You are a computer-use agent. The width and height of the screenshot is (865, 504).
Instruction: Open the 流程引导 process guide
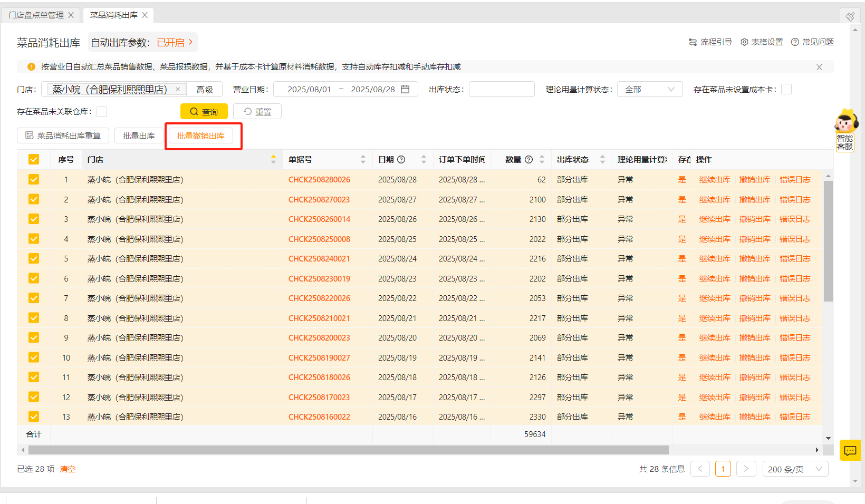coord(710,42)
